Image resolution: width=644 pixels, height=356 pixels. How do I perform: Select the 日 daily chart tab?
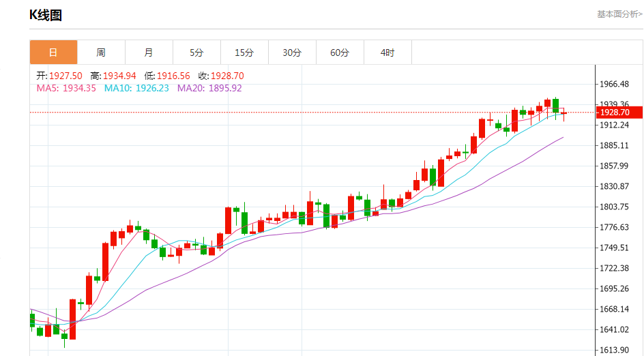point(53,53)
